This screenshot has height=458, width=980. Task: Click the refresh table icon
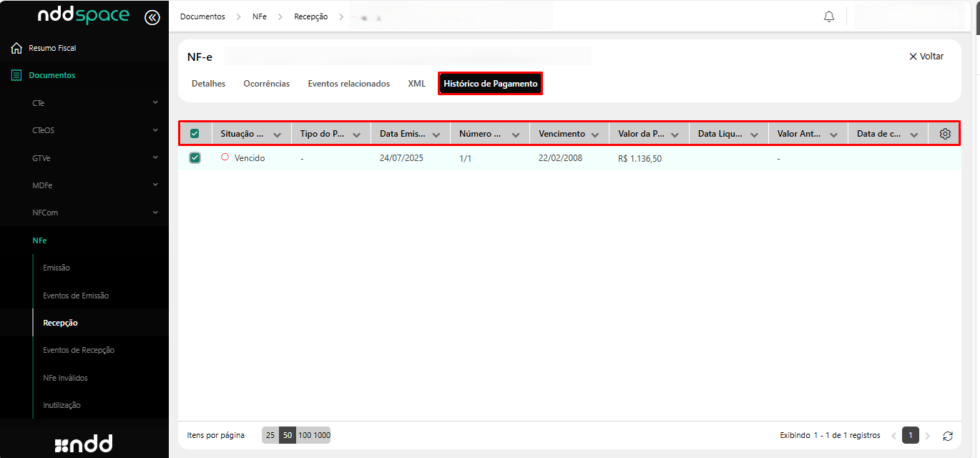[x=948, y=436]
